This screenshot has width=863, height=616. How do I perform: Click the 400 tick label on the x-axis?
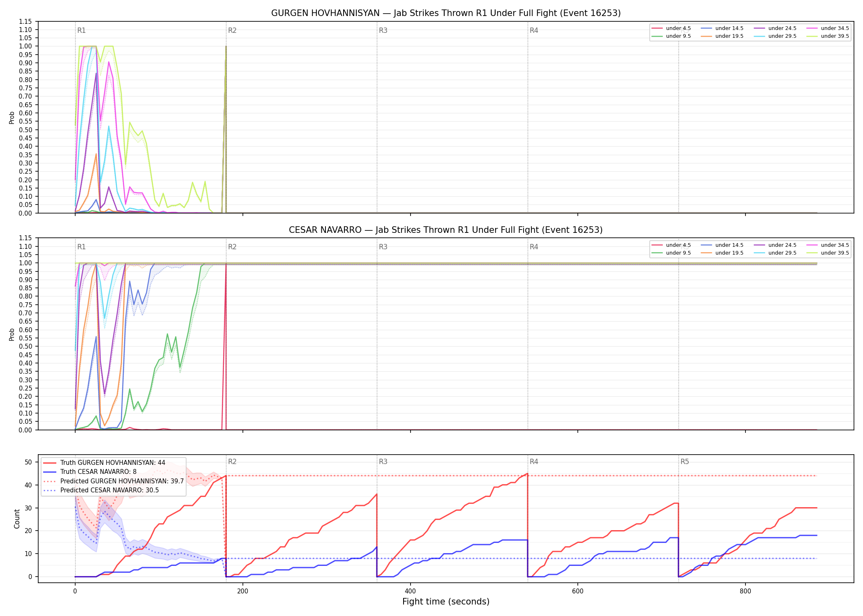tap(410, 591)
